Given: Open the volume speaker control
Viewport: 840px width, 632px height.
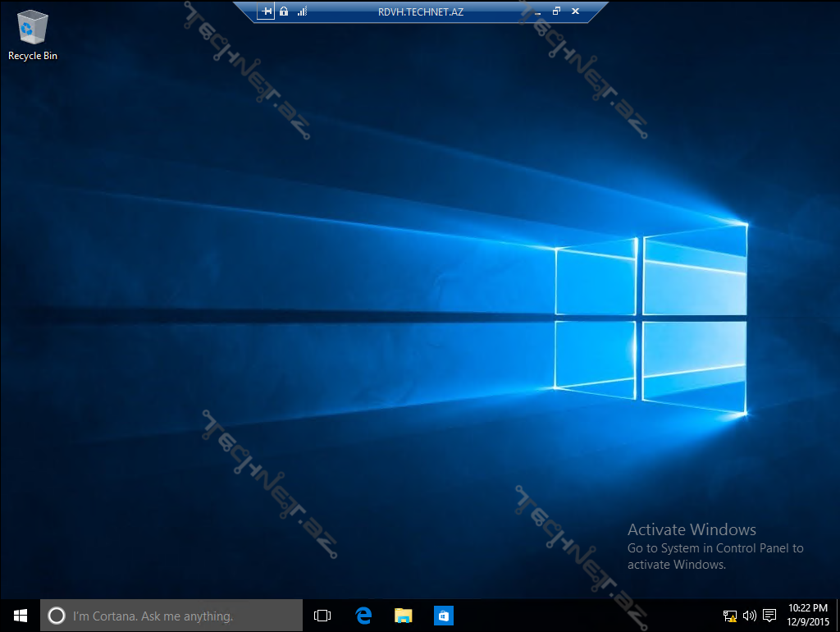Looking at the screenshot, I should click(x=749, y=616).
